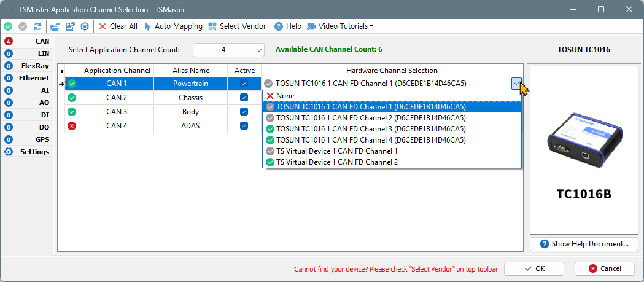Click the CAN 2 application channel cell
This screenshot has height=282, width=644.
(117, 98)
